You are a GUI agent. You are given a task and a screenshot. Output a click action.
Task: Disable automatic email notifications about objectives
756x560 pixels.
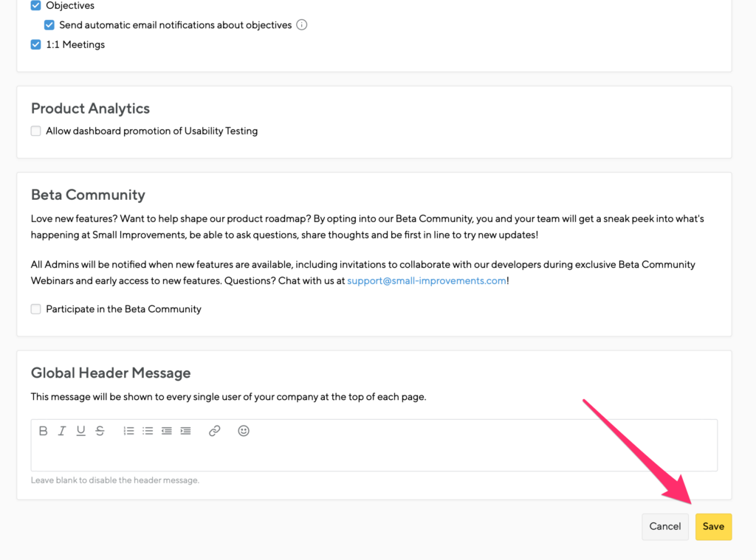49,25
